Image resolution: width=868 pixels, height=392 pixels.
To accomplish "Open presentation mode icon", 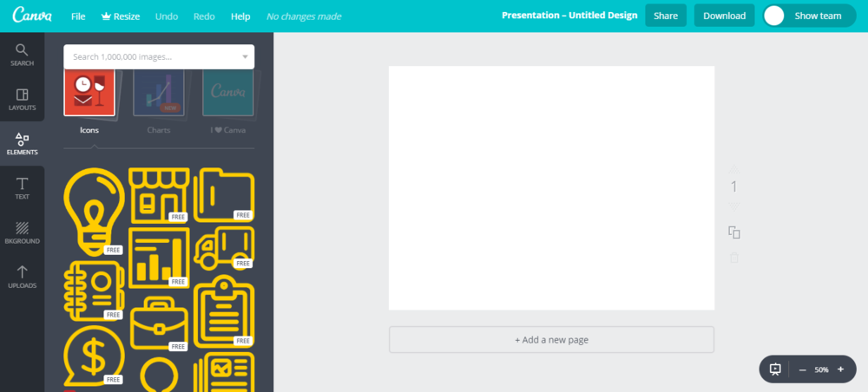I will [775, 369].
